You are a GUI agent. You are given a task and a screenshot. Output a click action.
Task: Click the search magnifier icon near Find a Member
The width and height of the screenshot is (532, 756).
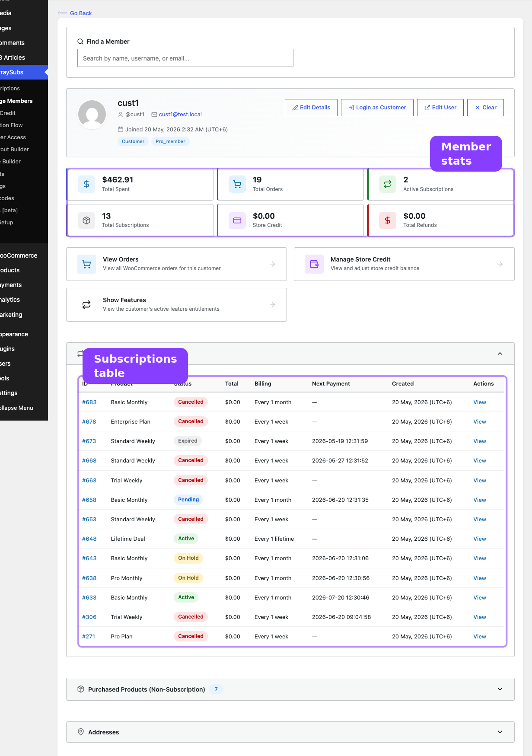tap(80, 41)
